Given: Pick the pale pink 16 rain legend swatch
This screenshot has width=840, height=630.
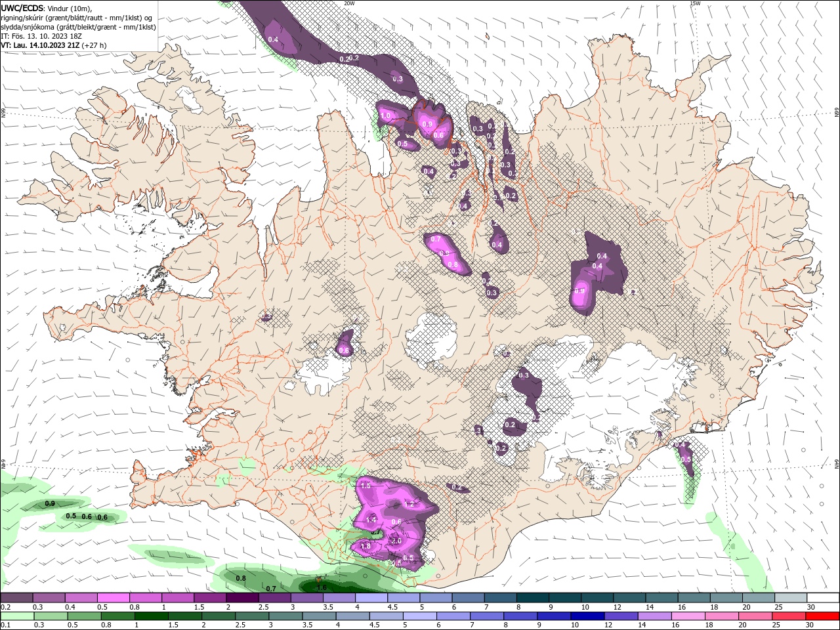Looking at the screenshot, I should [x=688, y=616].
